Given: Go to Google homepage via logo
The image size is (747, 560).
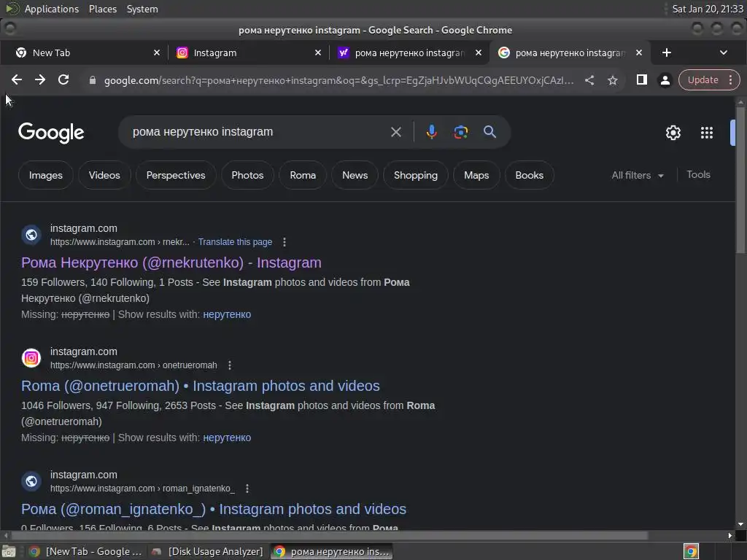Looking at the screenshot, I should [x=51, y=133].
